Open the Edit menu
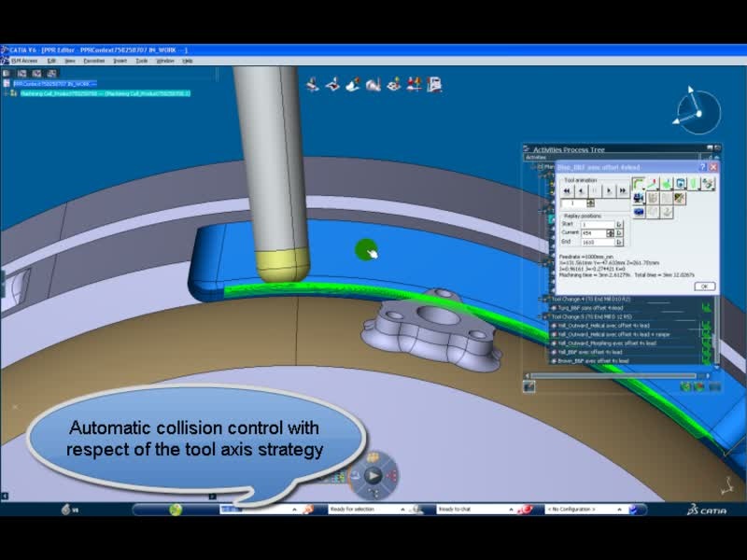This screenshot has width=747, height=560. (51, 61)
